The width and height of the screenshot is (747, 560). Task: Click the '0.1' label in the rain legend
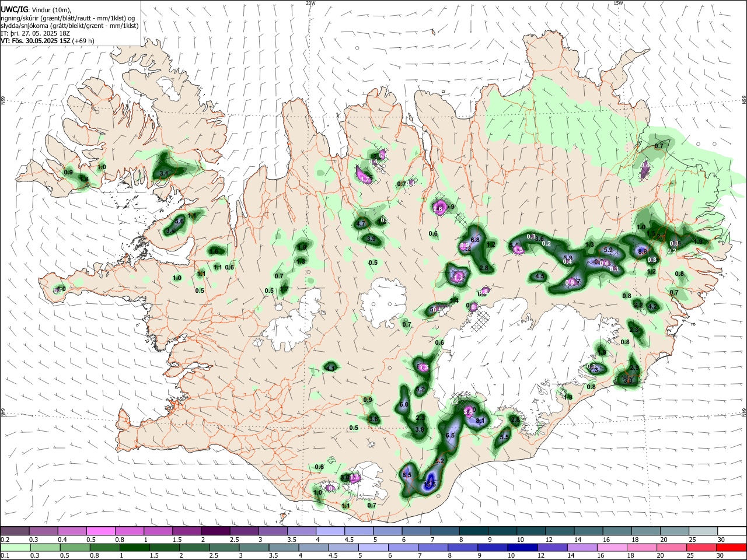coord(5,555)
